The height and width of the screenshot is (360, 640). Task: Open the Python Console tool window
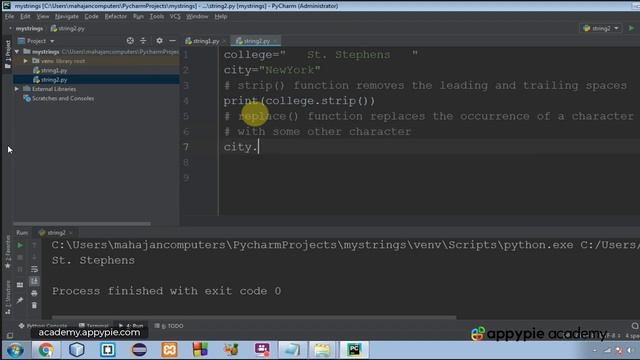[x=43, y=326]
